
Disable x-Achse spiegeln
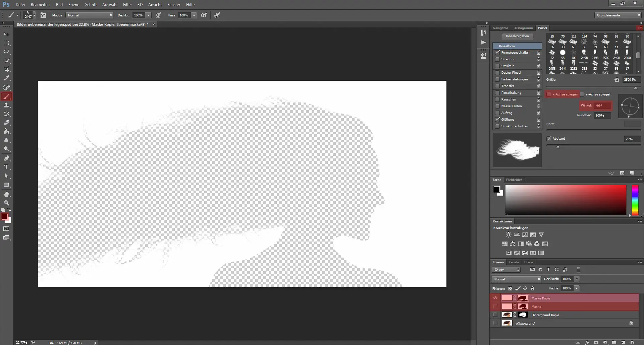549,94
